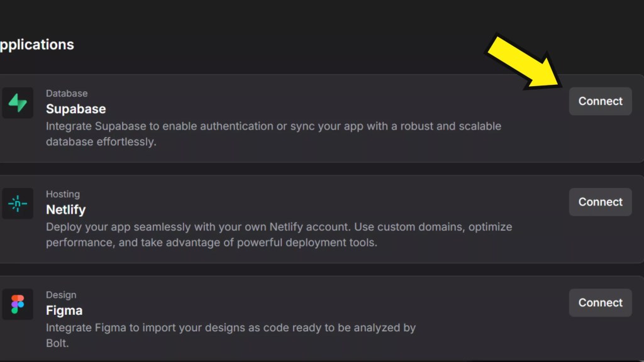This screenshot has height=362, width=644.
Task: Connect the Figma design integration
Action: pos(600,302)
